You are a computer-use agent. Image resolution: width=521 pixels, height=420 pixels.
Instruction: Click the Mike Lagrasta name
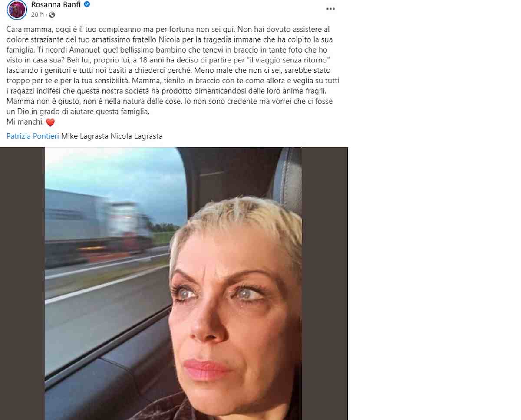click(85, 136)
